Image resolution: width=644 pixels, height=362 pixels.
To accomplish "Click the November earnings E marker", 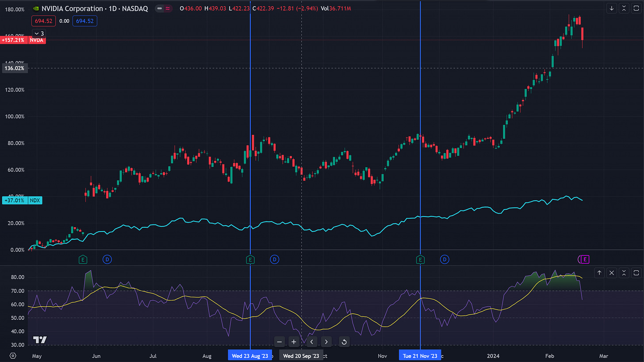I will click(420, 259).
